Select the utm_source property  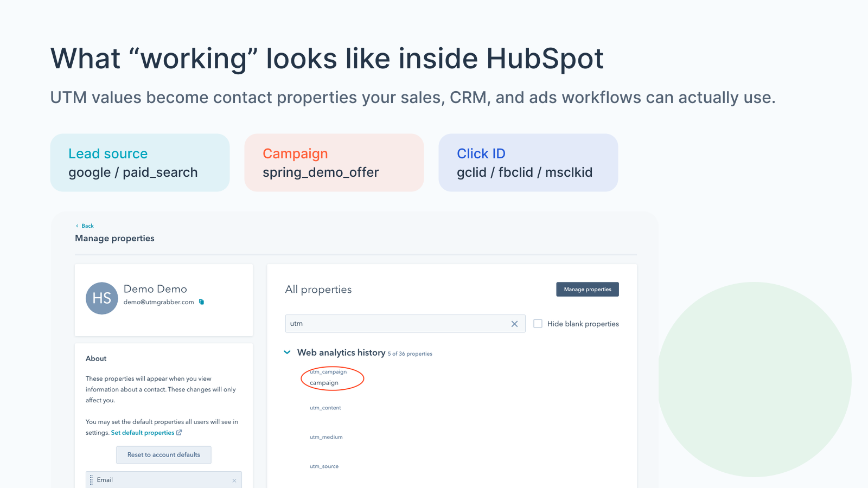click(x=324, y=466)
